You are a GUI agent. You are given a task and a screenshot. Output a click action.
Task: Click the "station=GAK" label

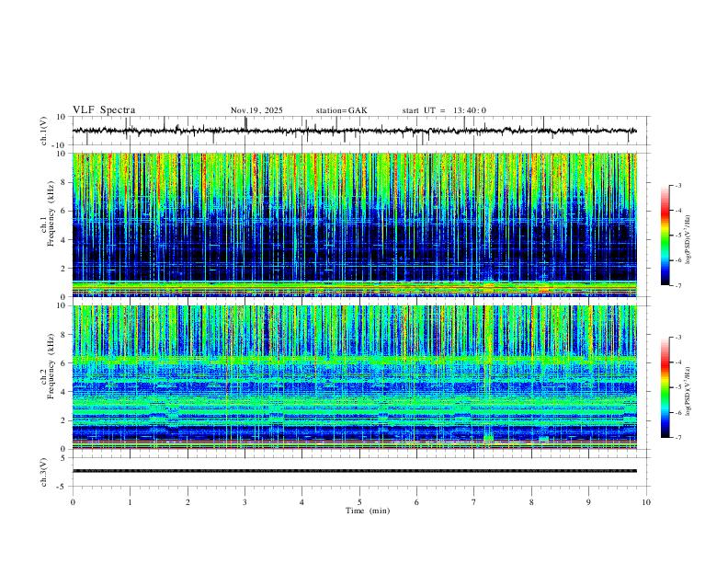point(341,110)
